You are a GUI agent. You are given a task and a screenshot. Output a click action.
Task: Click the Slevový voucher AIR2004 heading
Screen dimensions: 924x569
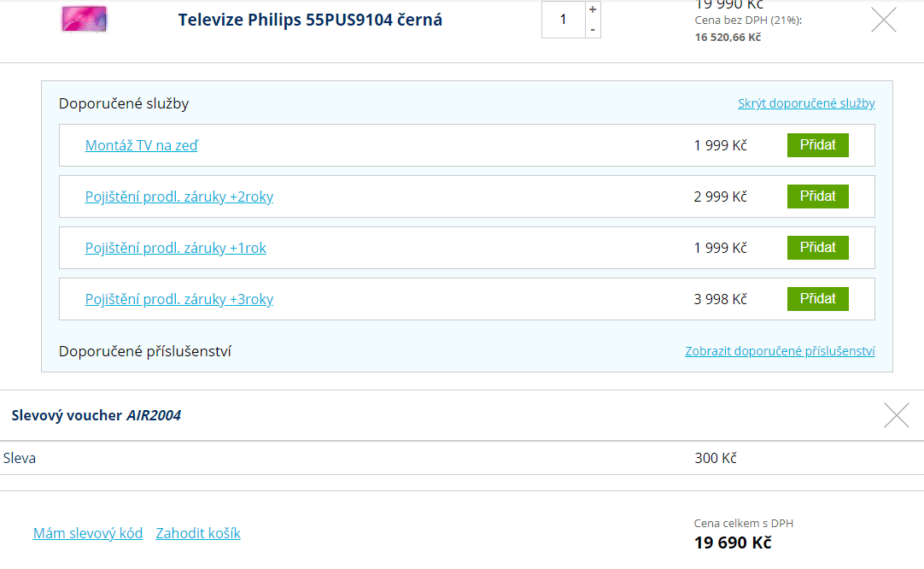coord(96,415)
